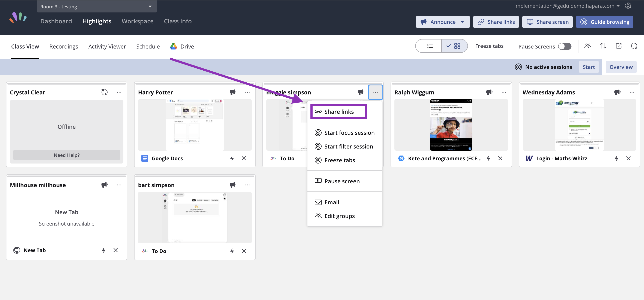Send announcement to Ralph Wiggum
This screenshot has height=300, width=644.
[489, 92]
